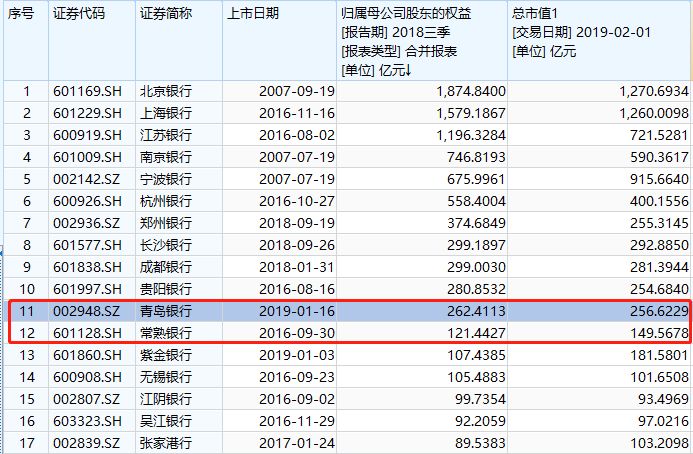Click market cap 281.3944
Image resolution: width=693 pixels, height=454 pixels.
[x=659, y=267]
